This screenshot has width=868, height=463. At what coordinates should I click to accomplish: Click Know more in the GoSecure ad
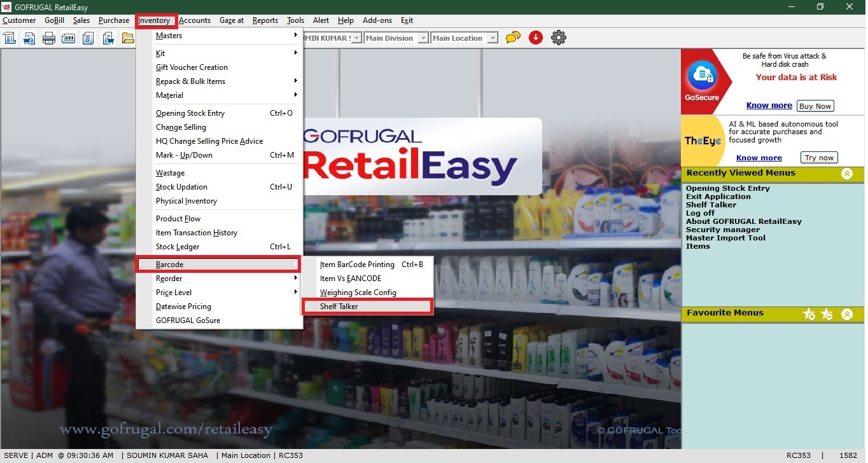[x=769, y=106]
